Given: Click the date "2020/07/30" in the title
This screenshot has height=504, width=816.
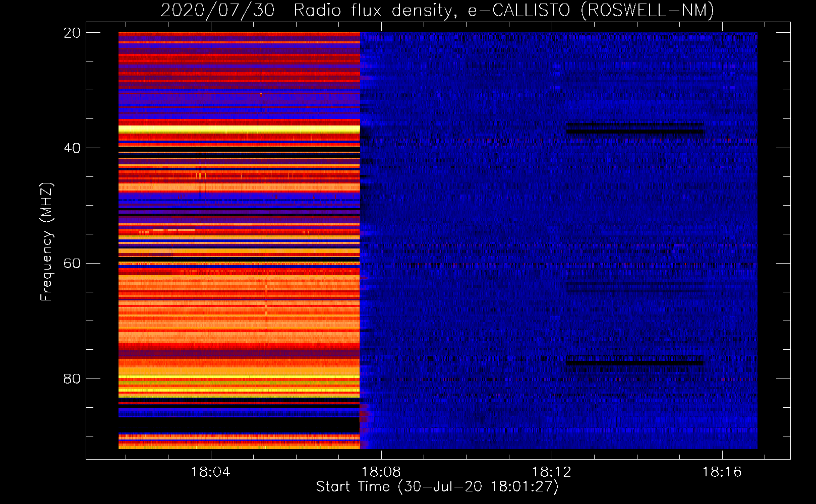Looking at the screenshot, I should (x=217, y=10).
